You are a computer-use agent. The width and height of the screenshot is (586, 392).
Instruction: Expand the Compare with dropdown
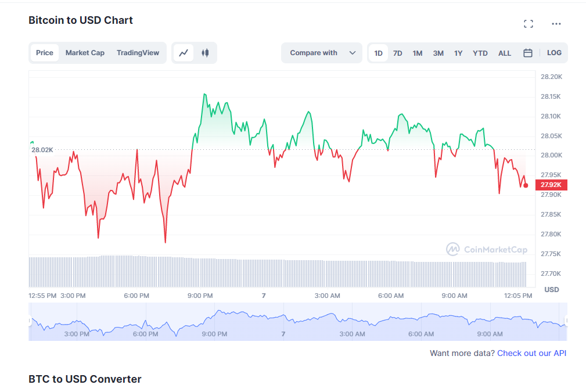pos(314,53)
